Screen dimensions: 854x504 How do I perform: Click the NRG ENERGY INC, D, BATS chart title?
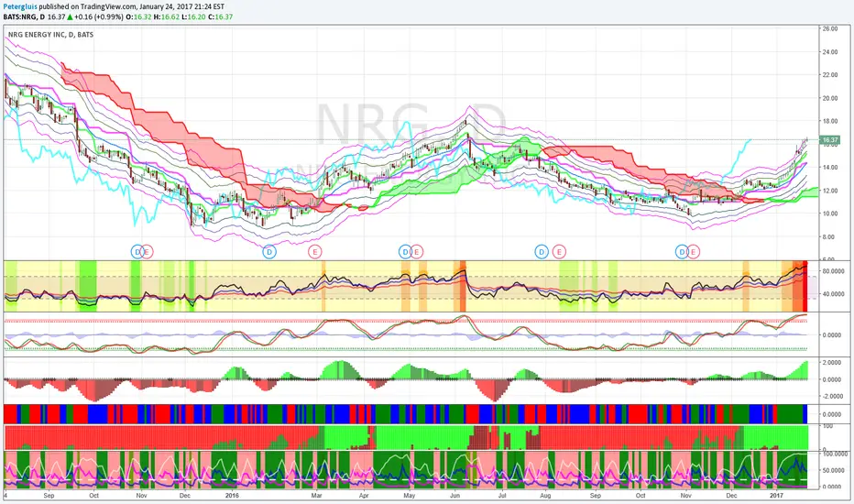(50, 34)
